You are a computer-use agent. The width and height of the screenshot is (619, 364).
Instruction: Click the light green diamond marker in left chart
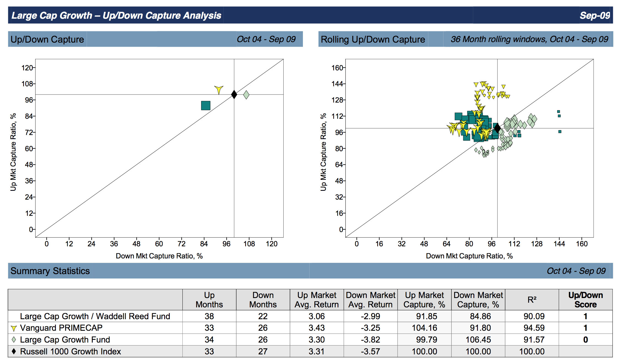pos(246,95)
